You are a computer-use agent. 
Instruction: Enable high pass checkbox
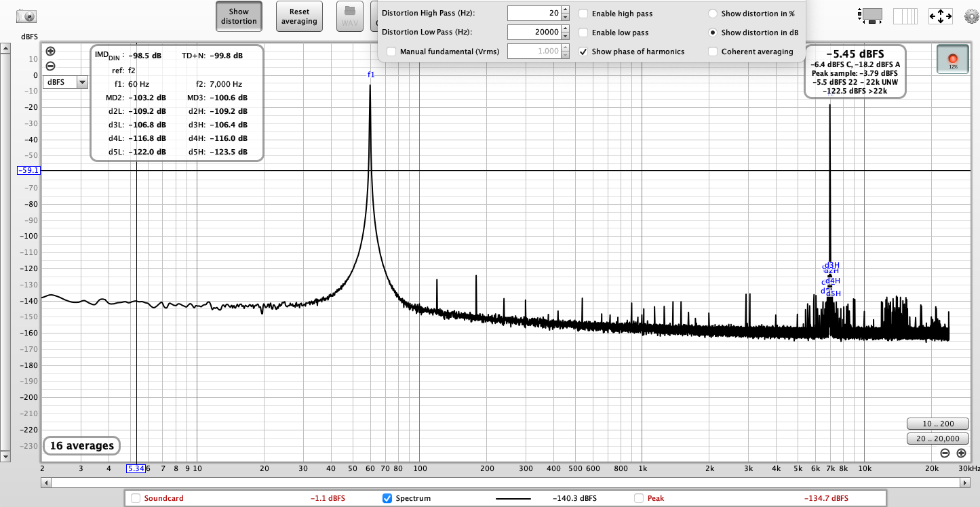coord(583,14)
